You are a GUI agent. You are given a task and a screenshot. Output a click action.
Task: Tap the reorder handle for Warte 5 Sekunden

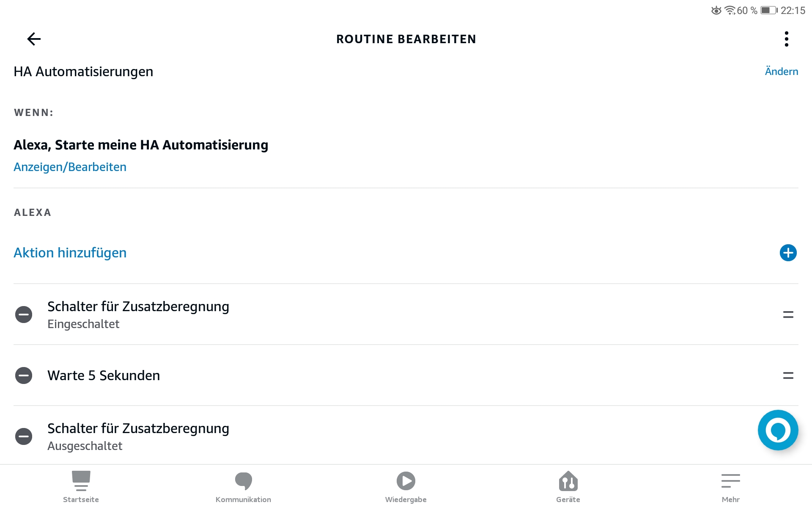pos(788,375)
